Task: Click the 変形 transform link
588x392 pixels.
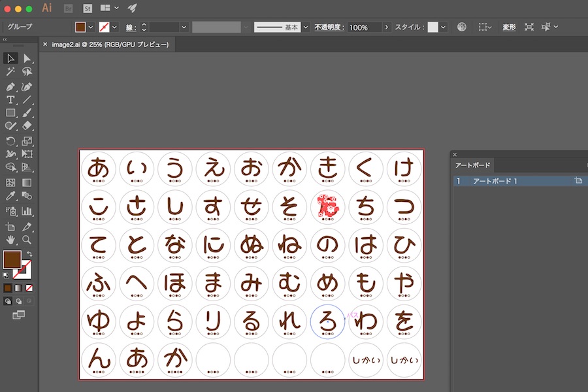Action: coord(509,27)
